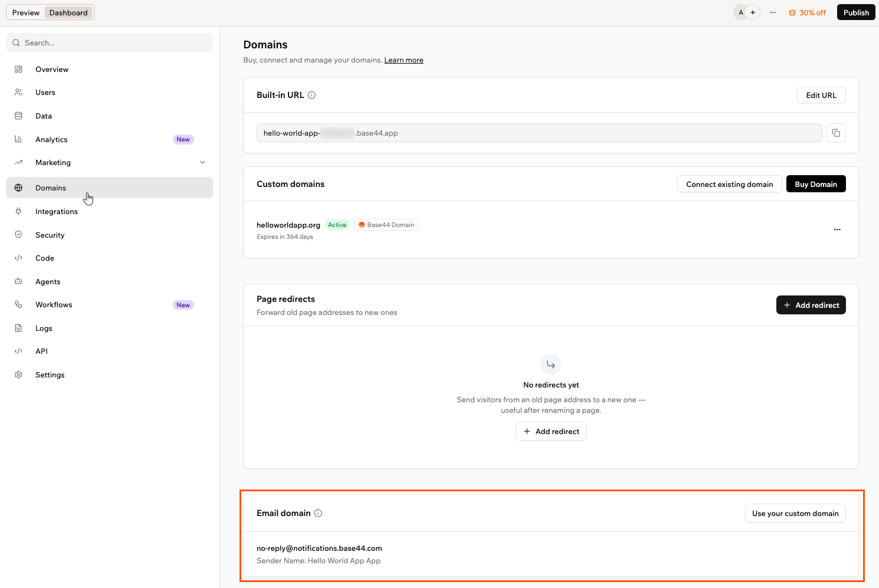Click the Integrations plug icon
The height and width of the screenshot is (588, 879).
point(18,211)
